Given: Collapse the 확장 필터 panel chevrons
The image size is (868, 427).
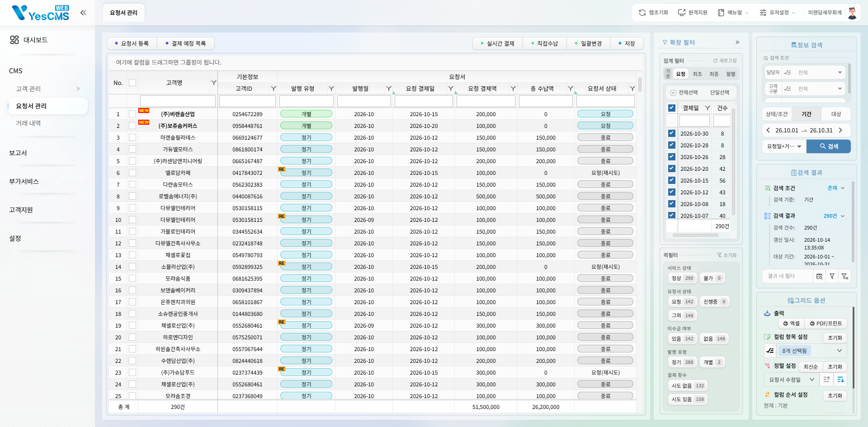Looking at the screenshot, I should (x=737, y=42).
